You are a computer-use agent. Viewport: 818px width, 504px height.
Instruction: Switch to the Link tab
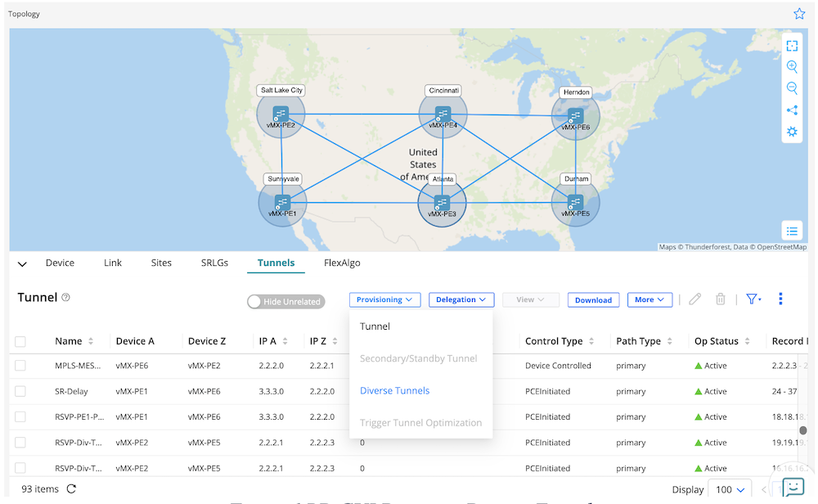[x=113, y=263]
